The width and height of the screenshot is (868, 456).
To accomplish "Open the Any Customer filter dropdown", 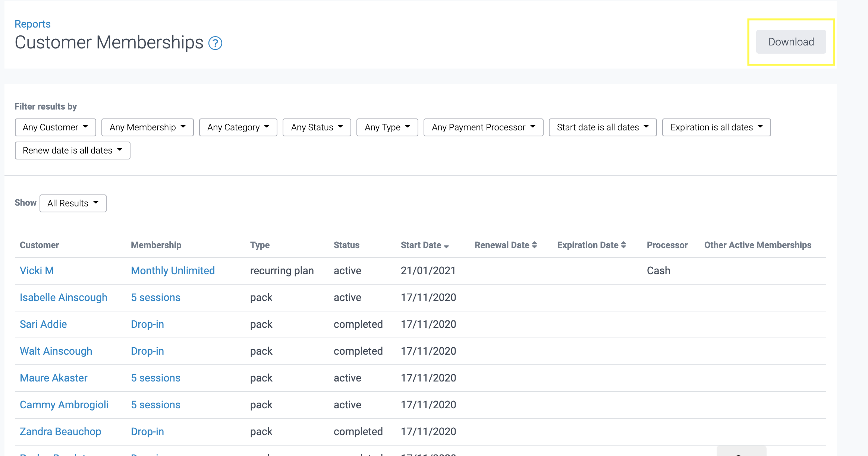I will point(55,127).
